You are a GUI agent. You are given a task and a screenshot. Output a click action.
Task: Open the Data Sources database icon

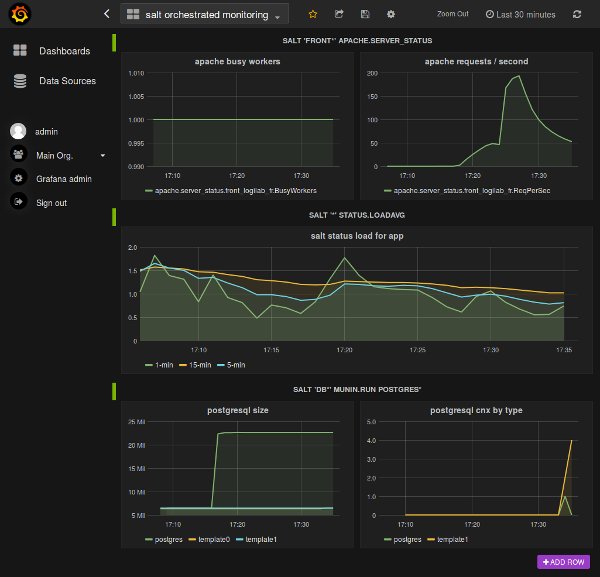[20, 81]
